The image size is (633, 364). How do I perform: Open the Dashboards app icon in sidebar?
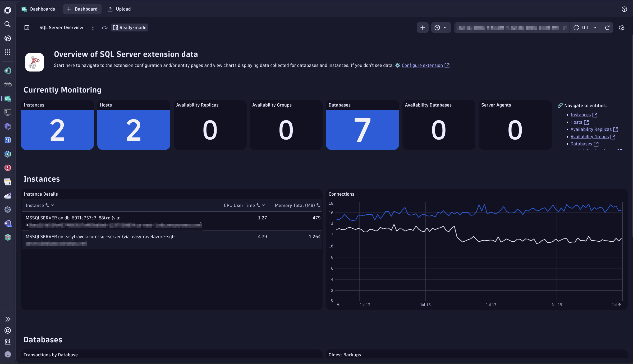(x=8, y=99)
